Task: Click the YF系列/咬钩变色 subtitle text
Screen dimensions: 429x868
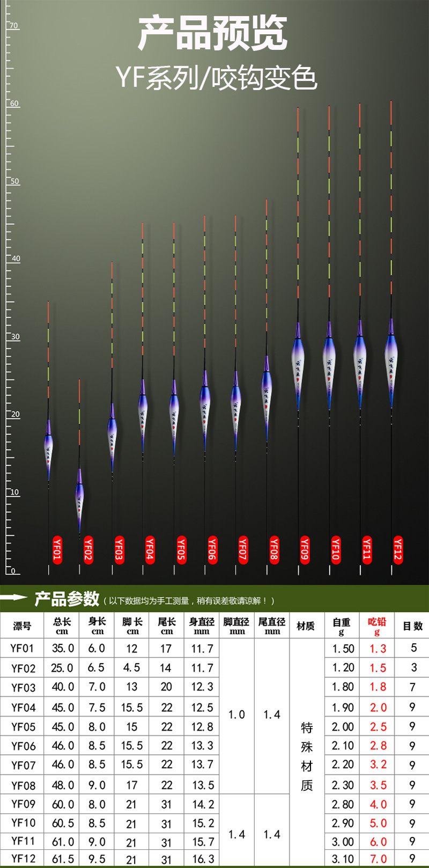Action: click(217, 78)
